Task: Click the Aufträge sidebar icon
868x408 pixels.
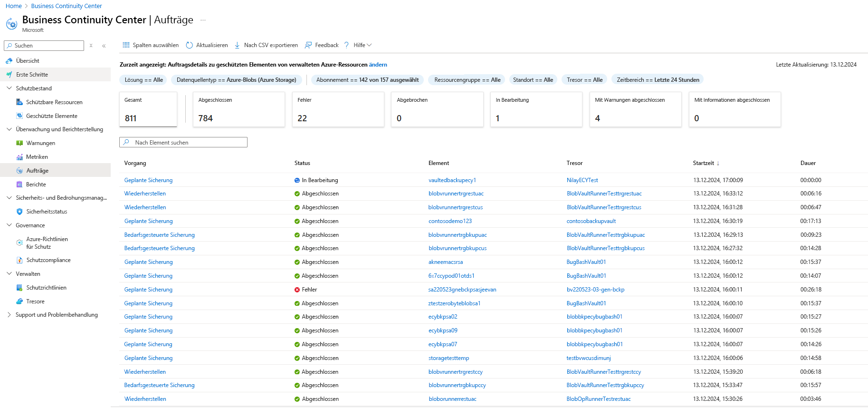Action: click(19, 171)
